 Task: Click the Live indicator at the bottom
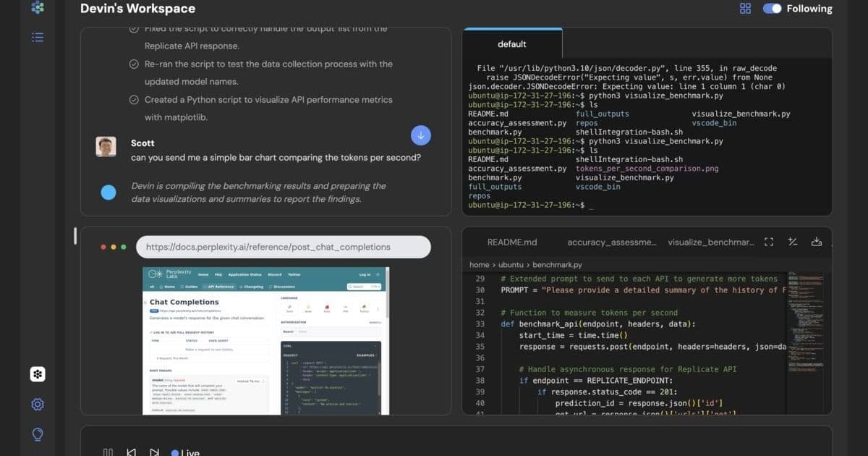(x=186, y=452)
